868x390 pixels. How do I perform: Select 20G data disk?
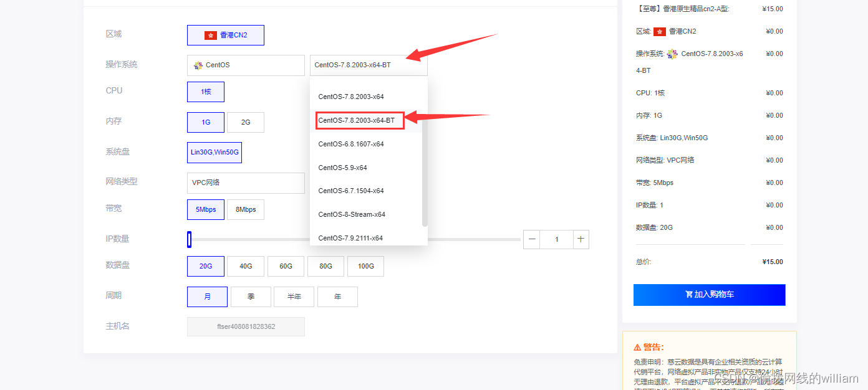pos(206,266)
